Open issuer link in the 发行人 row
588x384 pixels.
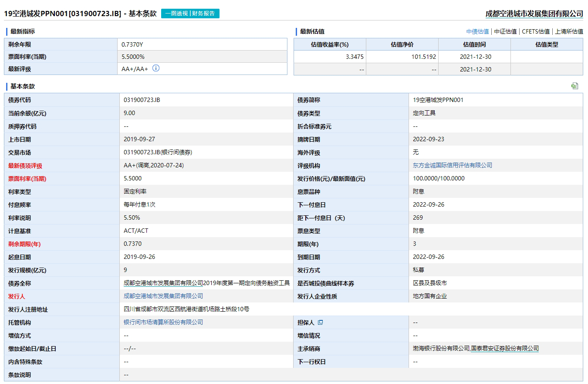[163, 296]
